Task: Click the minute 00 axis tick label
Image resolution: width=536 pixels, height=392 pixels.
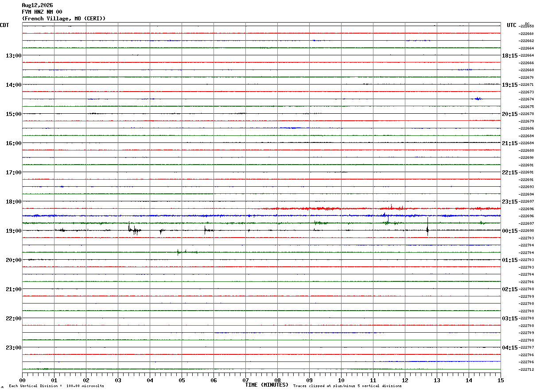Action: point(22,380)
